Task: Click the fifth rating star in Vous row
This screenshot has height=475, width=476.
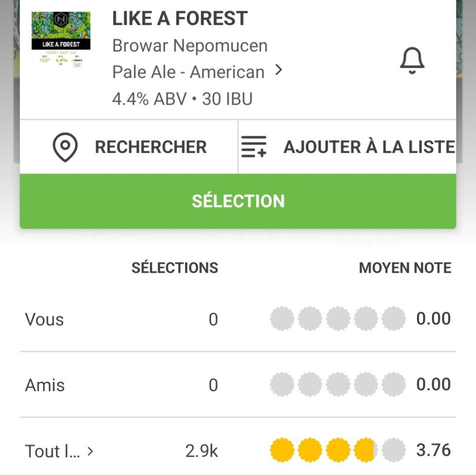Action: (x=393, y=319)
